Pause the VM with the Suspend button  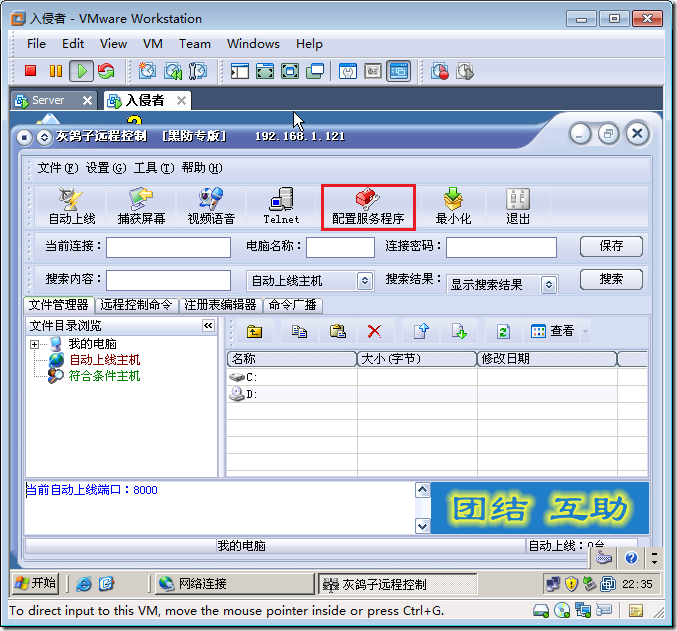tap(56, 71)
